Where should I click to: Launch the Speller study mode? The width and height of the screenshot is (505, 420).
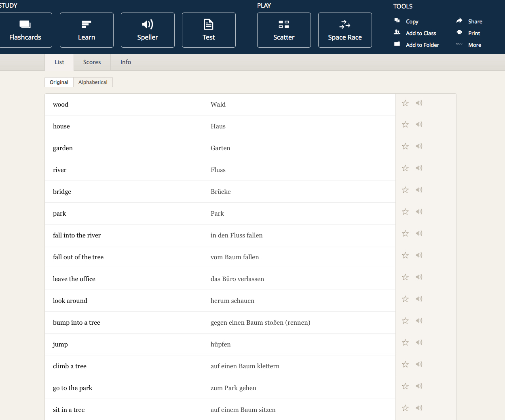click(148, 30)
